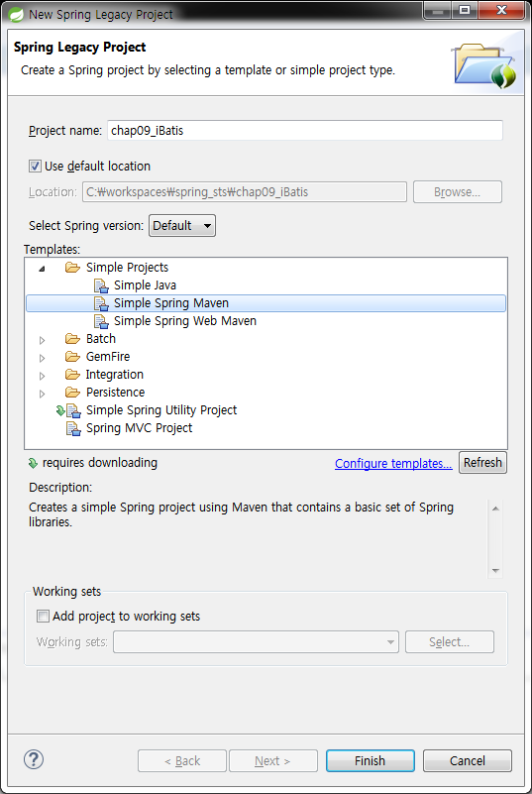Image resolution: width=532 pixels, height=794 pixels.
Task: Click the description scrollbar down arrow
Action: click(495, 571)
